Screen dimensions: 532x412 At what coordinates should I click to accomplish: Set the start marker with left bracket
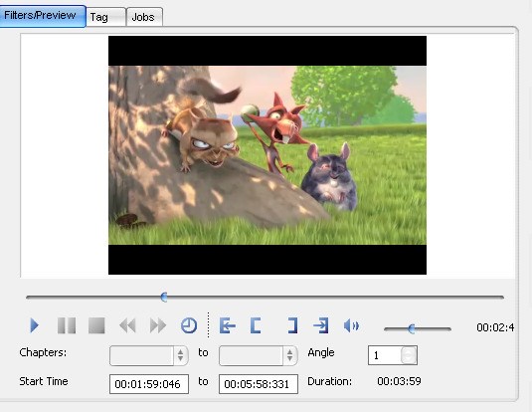coord(256,325)
